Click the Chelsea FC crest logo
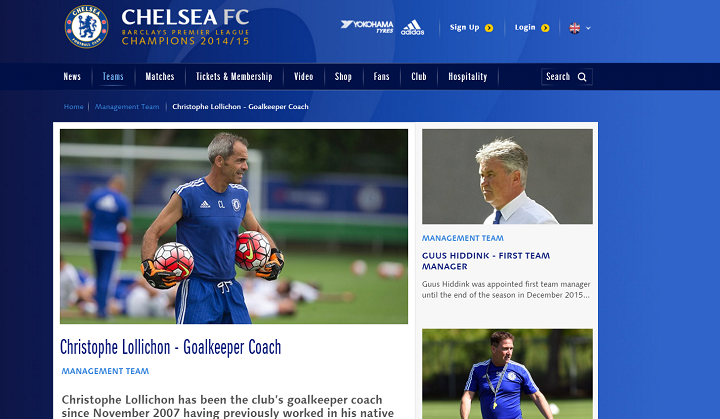The width and height of the screenshot is (720, 419). click(86, 27)
